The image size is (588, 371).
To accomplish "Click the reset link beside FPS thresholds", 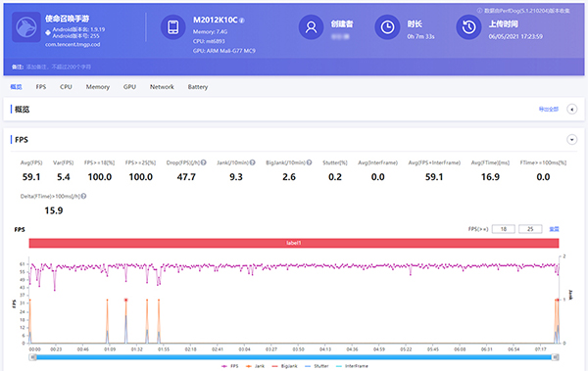I will click(554, 229).
